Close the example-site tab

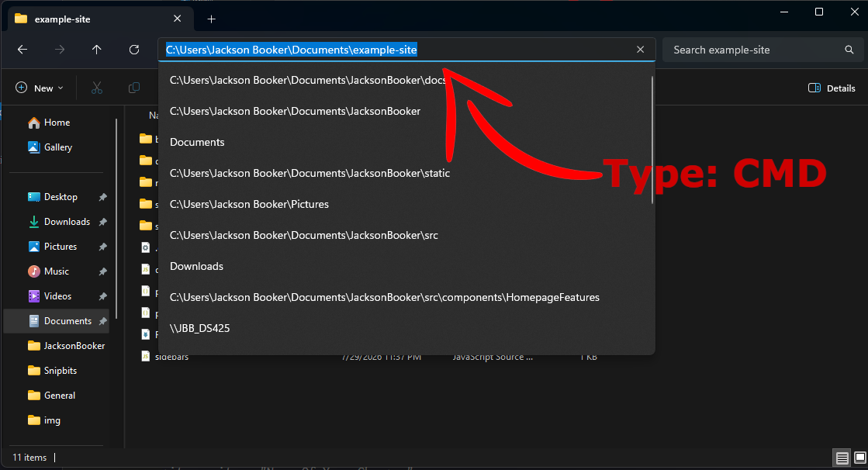(177, 19)
